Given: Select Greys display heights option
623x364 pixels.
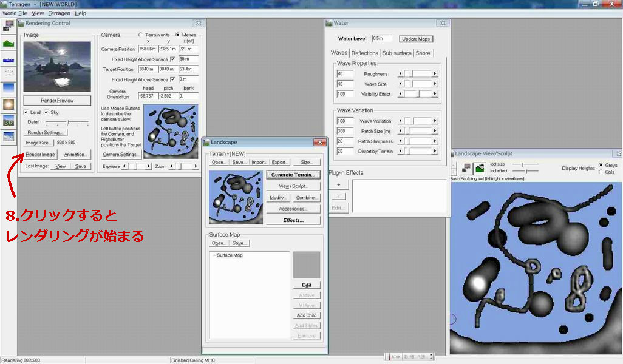Looking at the screenshot, I should click(601, 165).
